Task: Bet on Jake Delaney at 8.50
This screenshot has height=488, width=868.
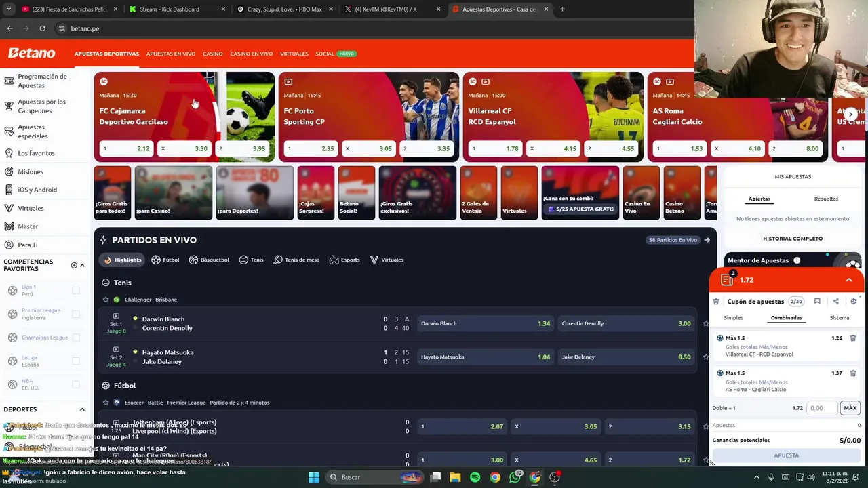Action: point(626,357)
